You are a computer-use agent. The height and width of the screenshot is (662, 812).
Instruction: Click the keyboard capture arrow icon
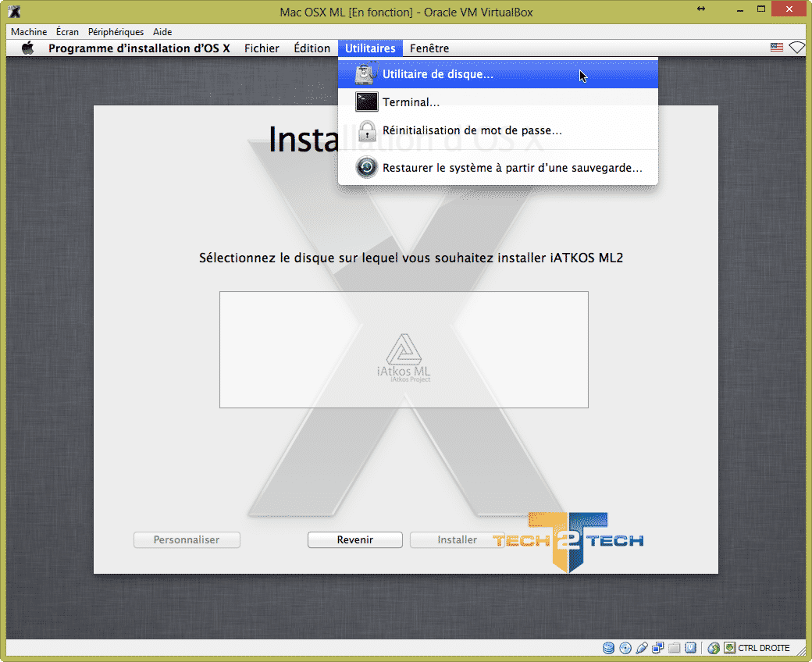[x=729, y=648]
